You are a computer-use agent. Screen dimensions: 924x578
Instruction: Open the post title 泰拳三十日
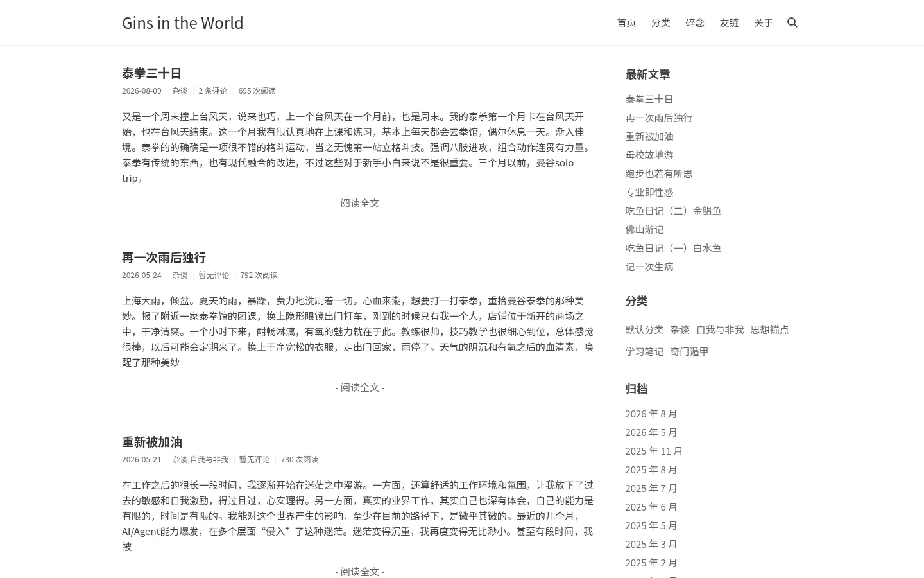coord(152,73)
